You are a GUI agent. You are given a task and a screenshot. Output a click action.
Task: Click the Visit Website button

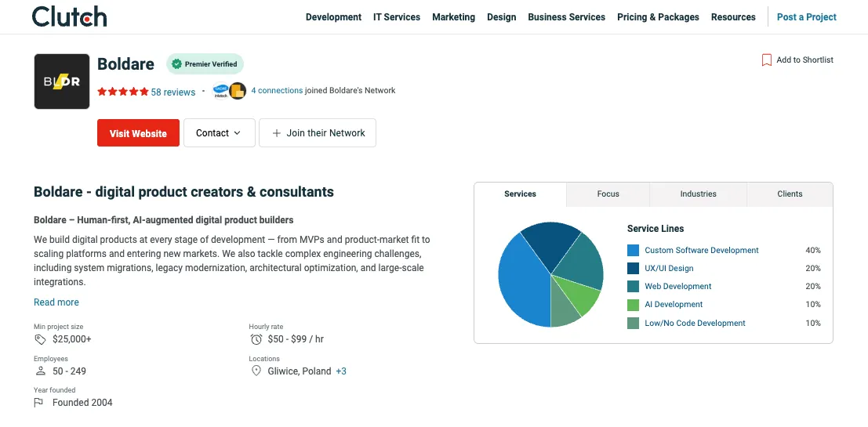(x=138, y=132)
